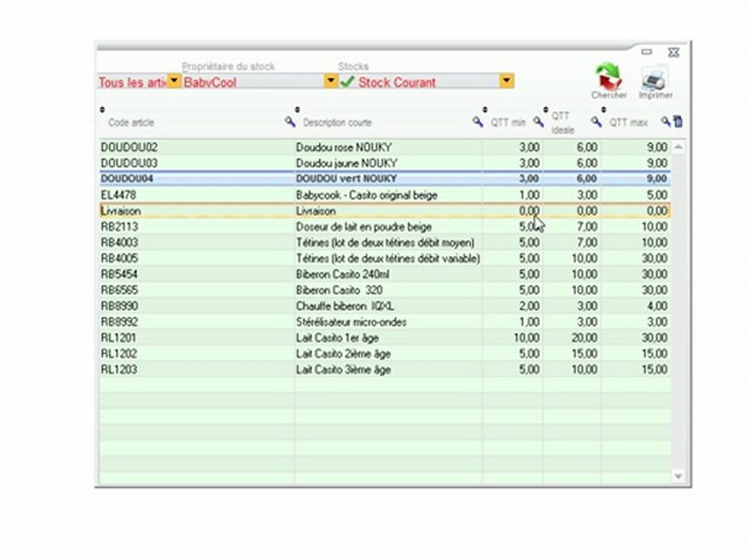Open the Stock Courant dropdown arrow
Screen dimensions: 747x560
(507, 81)
